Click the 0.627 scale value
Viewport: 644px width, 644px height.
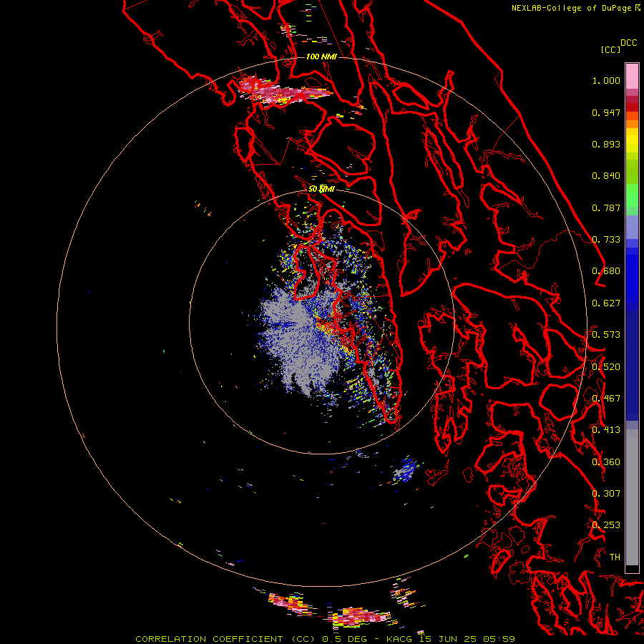pyautogui.click(x=606, y=303)
